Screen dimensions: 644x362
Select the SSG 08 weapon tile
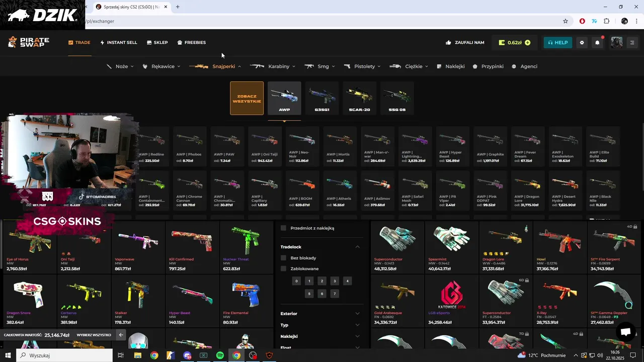pyautogui.click(x=397, y=98)
